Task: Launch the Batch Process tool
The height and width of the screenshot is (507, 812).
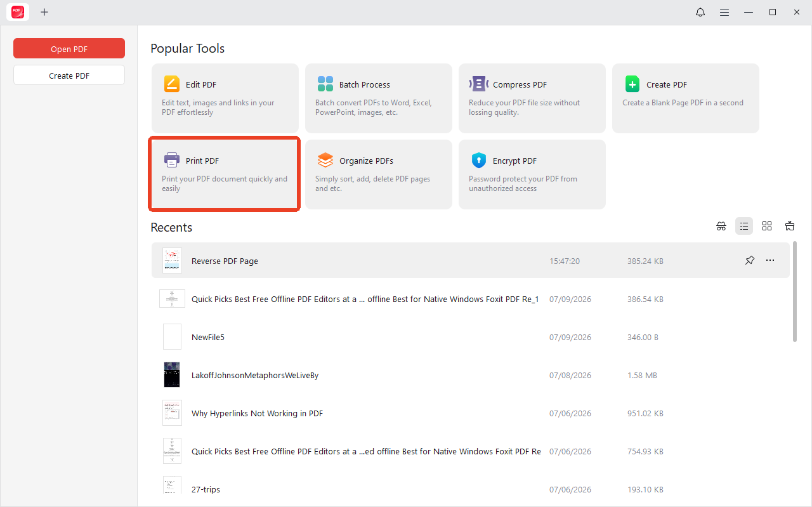Action: point(378,98)
